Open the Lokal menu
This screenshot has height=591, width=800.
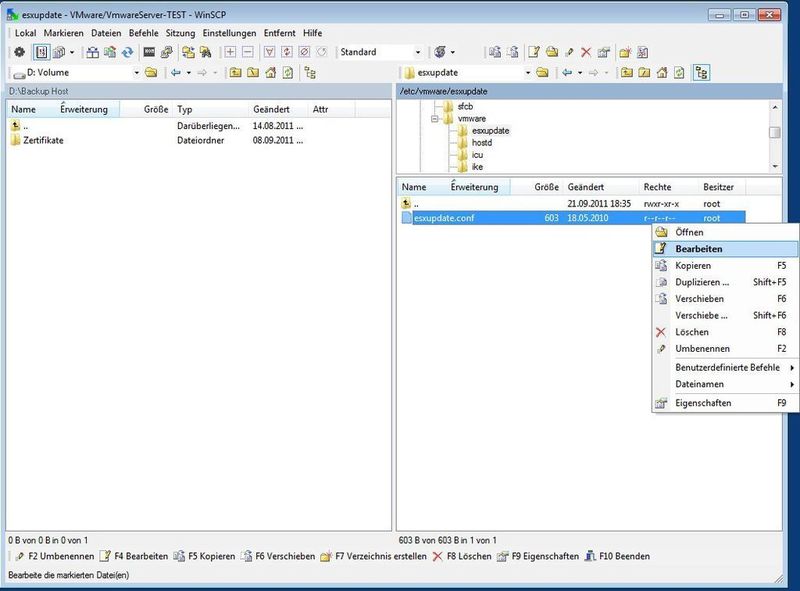[26, 33]
